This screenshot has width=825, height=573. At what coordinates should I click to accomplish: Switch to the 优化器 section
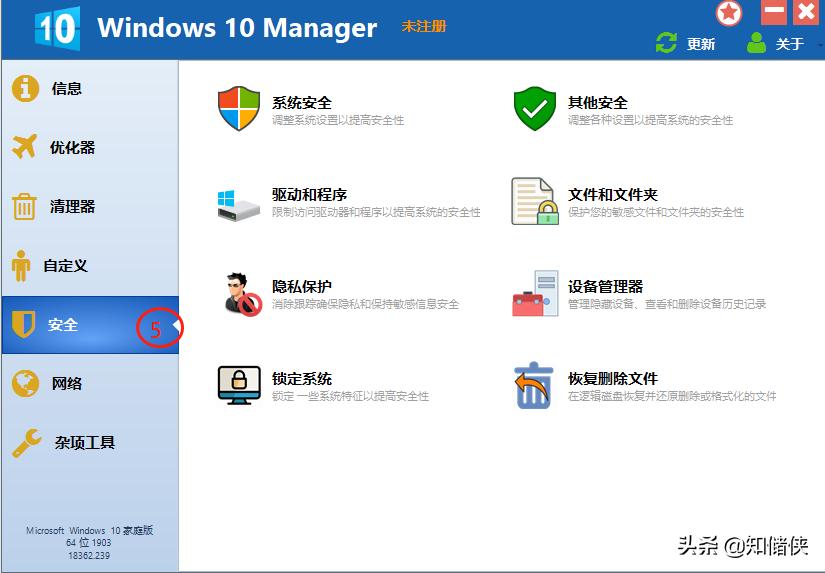click(x=72, y=147)
